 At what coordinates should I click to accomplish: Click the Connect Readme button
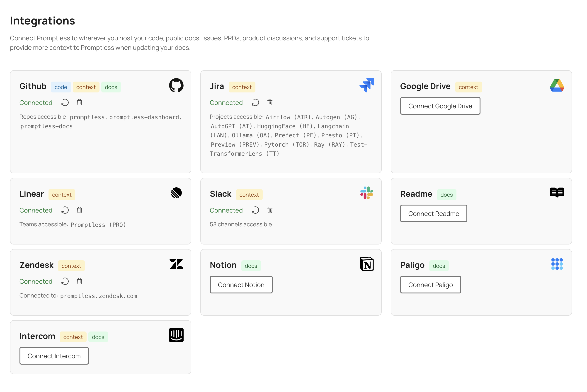click(434, 213)
